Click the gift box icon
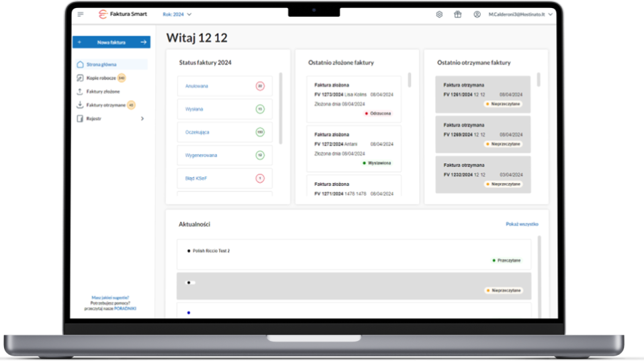The image size is (644, 361). [x=458, y=14]
